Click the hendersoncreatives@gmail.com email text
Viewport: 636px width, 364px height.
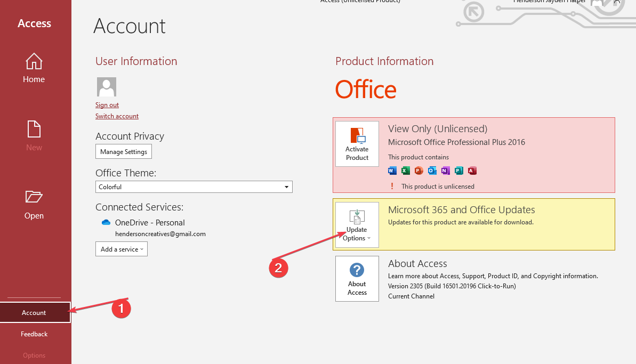click(x=160, y=234)
